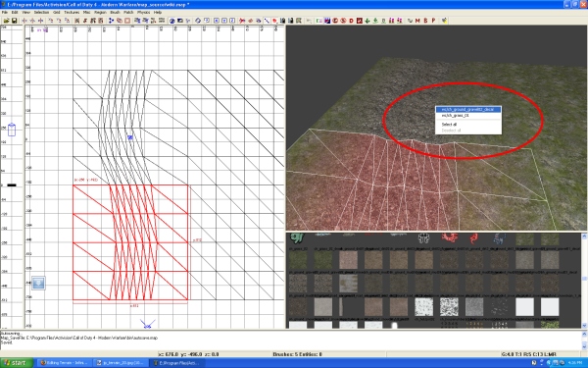
Task: Click the red circled S toolbar icon
Action: [343, 21]
